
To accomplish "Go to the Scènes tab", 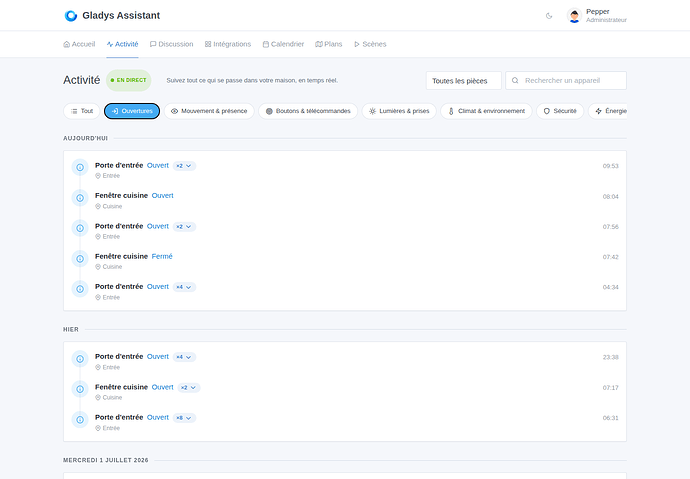I will (370, 44).
